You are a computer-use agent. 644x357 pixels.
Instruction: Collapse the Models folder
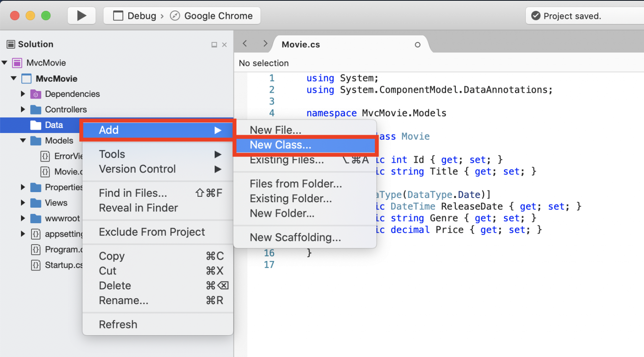pyautogui.click(x=23, y=141)
